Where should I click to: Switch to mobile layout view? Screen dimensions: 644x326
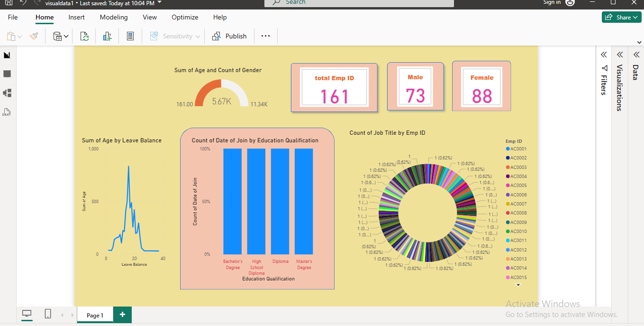(48, 314)
